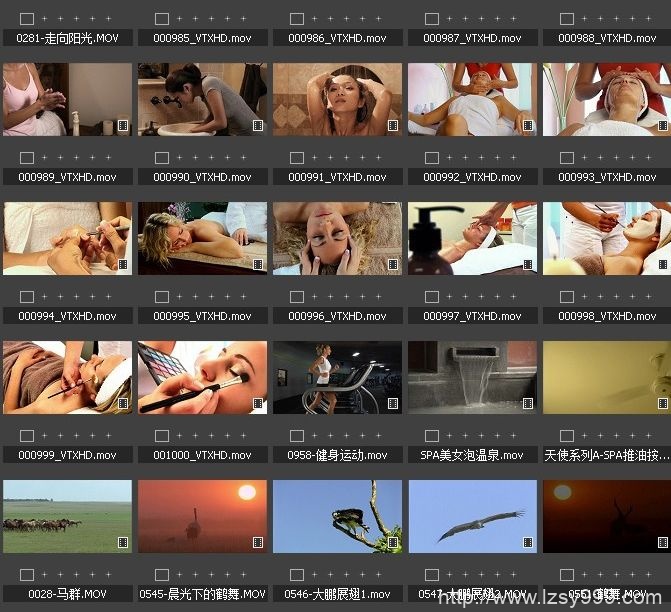Click the film icon on the horse herd thumbnail
This screenshot has height=612, width=671.
(123, 543)
